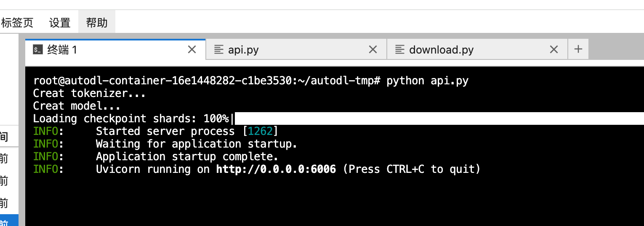Switch to the api.py tab
Viewport: 644px width, 226px height.
[x=243, y=50]
